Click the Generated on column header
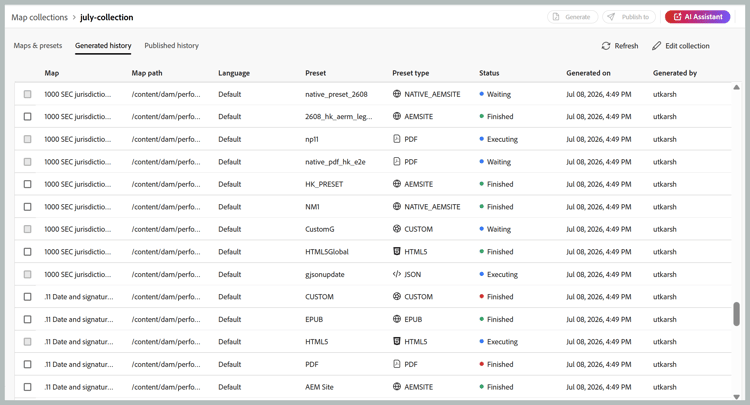This screenshot has height=405, width=750. coord(588,73)
